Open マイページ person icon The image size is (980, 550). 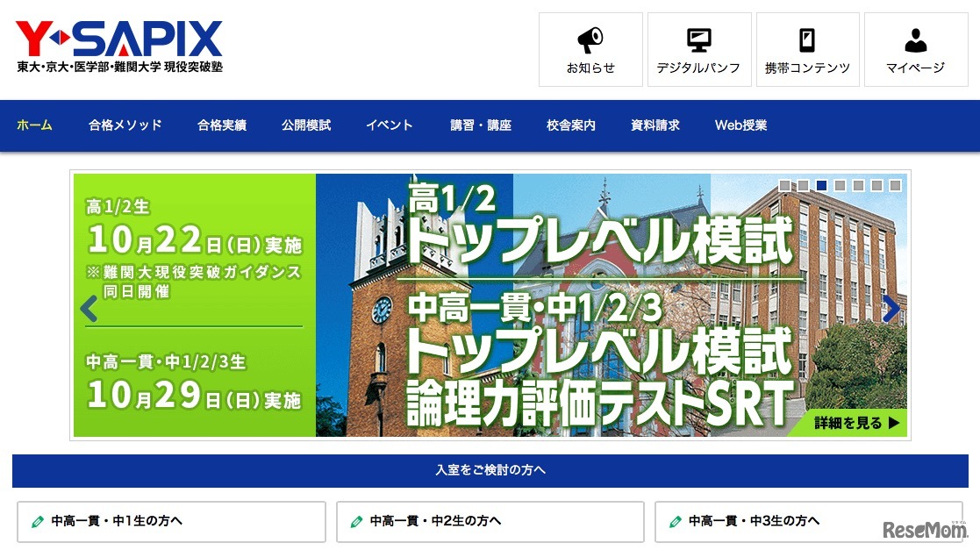(x=916, y=40)
